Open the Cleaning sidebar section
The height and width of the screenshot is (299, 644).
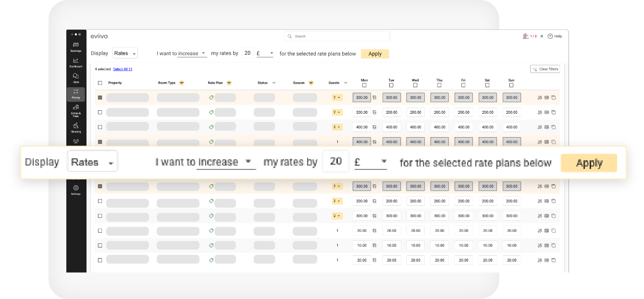point(76,127)
